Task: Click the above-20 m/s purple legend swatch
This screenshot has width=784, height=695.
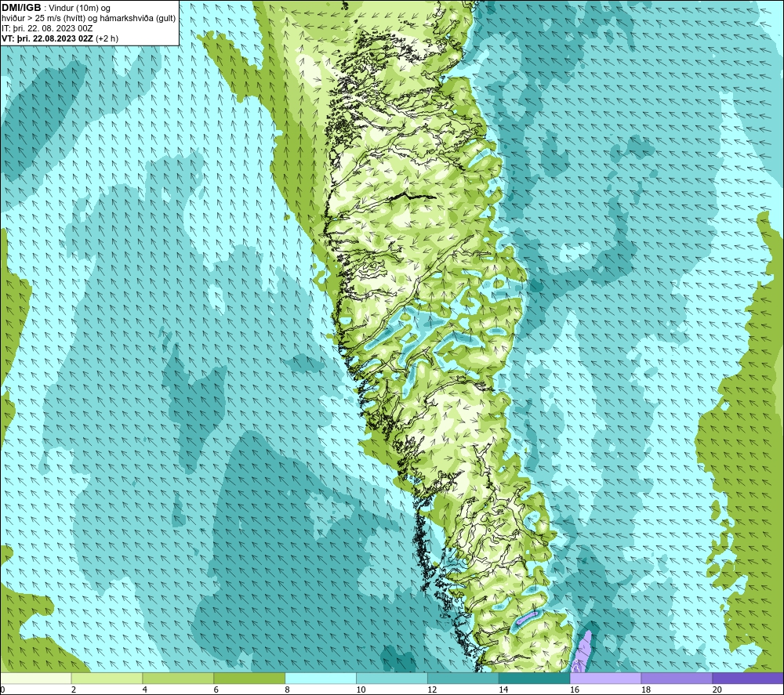Action: coord(747,678)
